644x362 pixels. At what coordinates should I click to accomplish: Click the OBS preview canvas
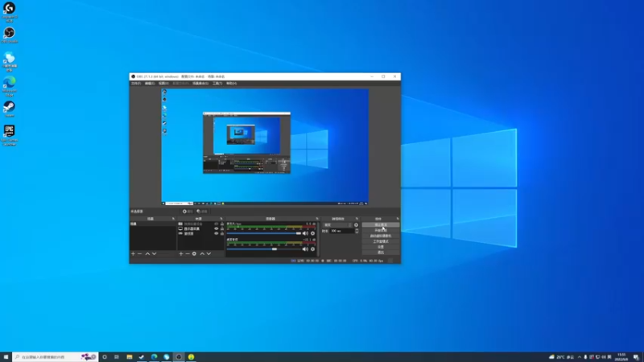point(265,146)
